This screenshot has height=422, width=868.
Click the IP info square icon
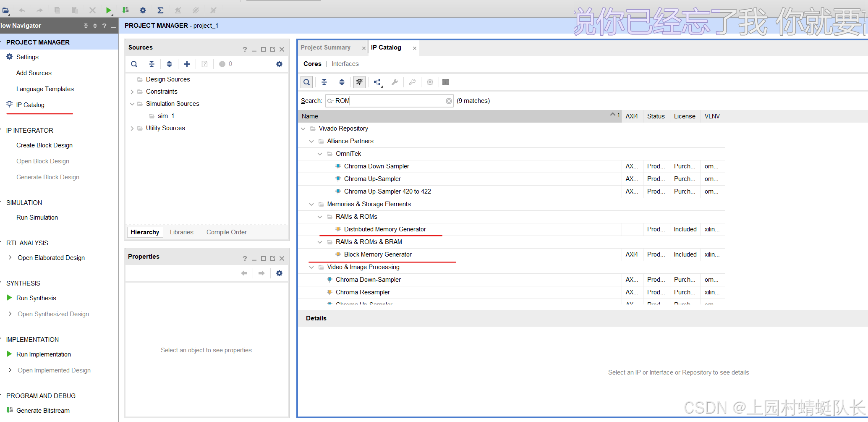tap(446, 82)
